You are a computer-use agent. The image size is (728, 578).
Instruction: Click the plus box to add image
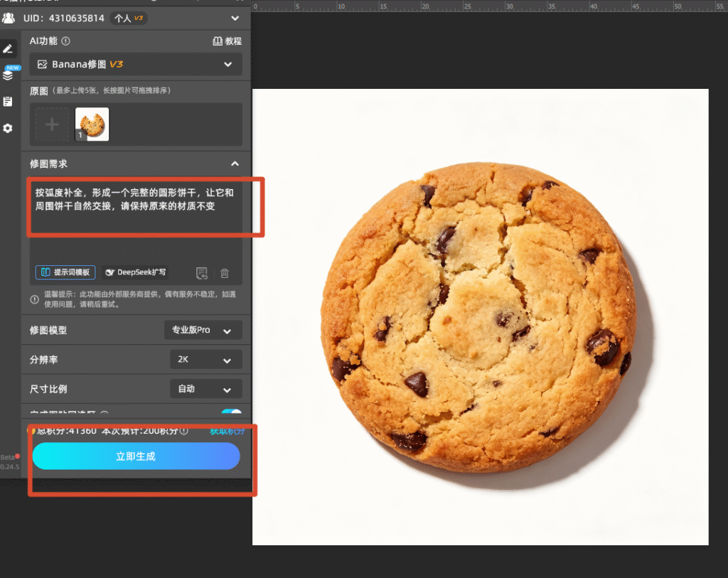(x=52, y=124)
